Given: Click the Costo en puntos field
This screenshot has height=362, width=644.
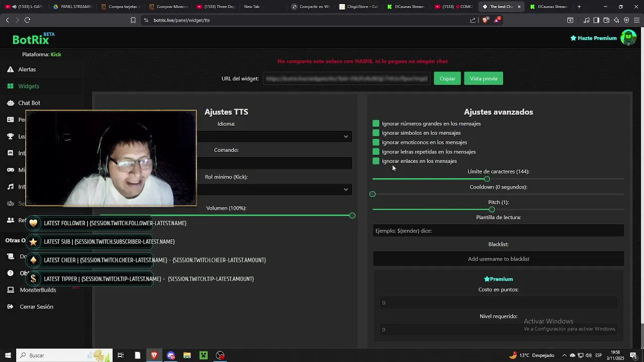Looking at the screenshot, I should 498,303.
